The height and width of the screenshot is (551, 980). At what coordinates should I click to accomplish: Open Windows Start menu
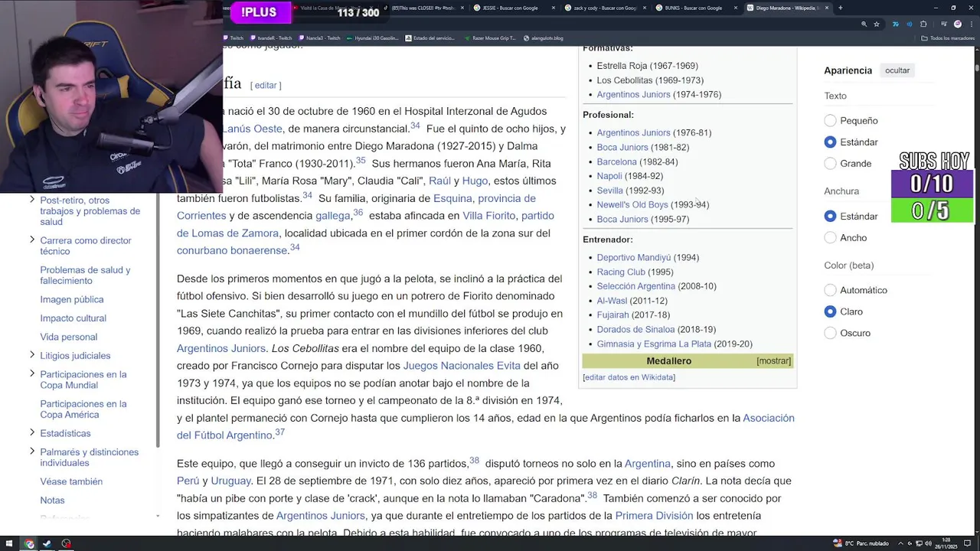click(x=9, y=543)
